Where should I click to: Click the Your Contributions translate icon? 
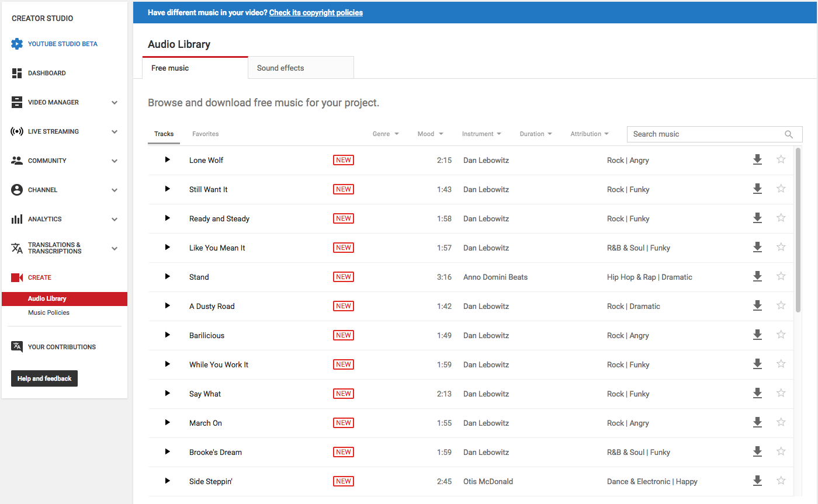click(x=17, y=347)
